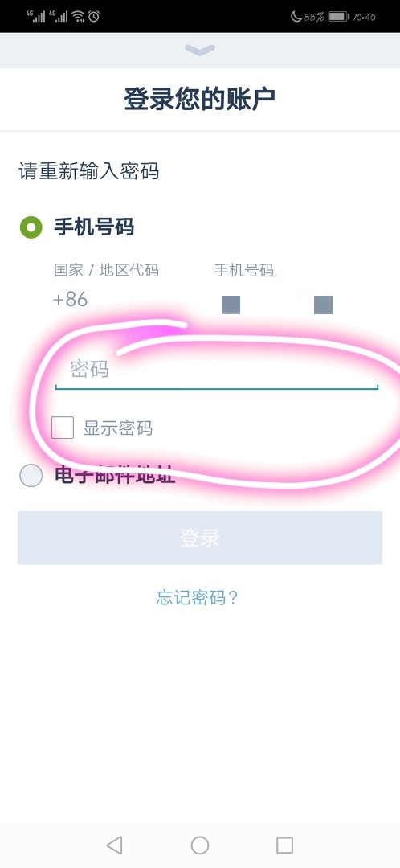Viewport: 400px width, 868px height.
Task: Tap the 国家 / 地区代码 label
Action: click(106, 270)
